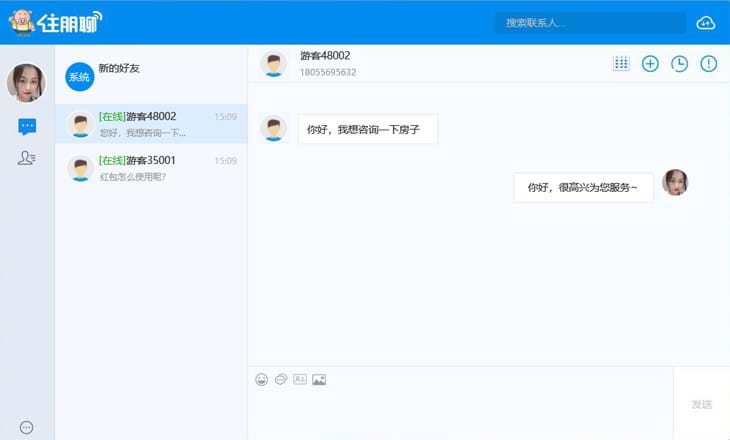
Task: Insert an image via picture icon
Action: pos(319,379)
